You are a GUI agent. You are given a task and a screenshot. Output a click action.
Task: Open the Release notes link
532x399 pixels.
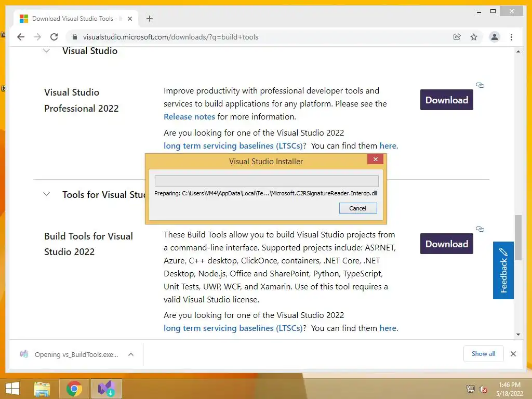point(189,117)
